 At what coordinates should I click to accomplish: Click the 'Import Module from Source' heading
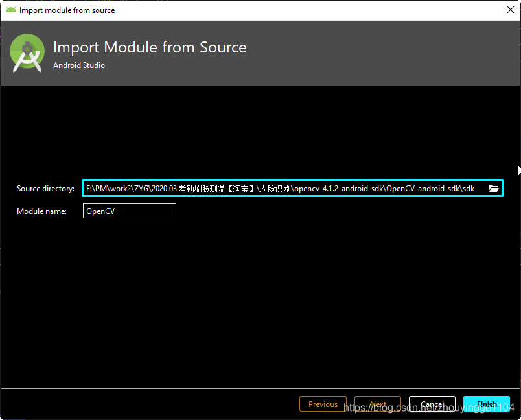150,47
